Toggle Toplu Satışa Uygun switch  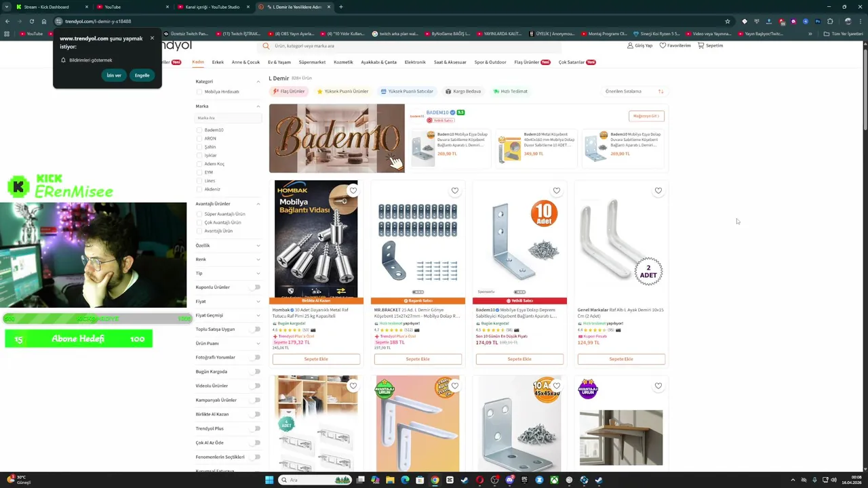(255, 329)
